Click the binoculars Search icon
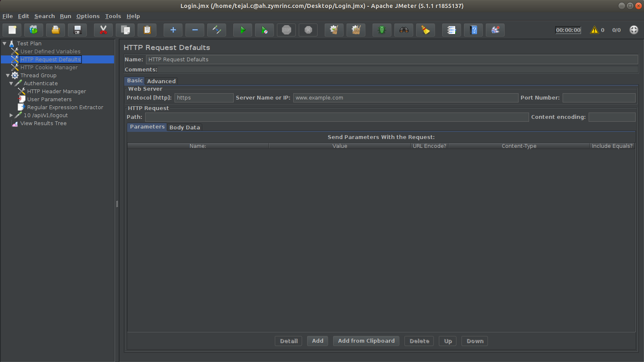Image resolution: width=644 pixels, height=362 pixels. [x=404, y=30]
